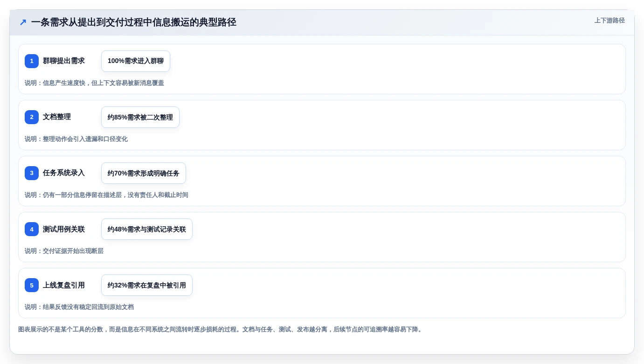Click the 上下游路径 label in header
The image size is (644, 364).
(609, 21)
